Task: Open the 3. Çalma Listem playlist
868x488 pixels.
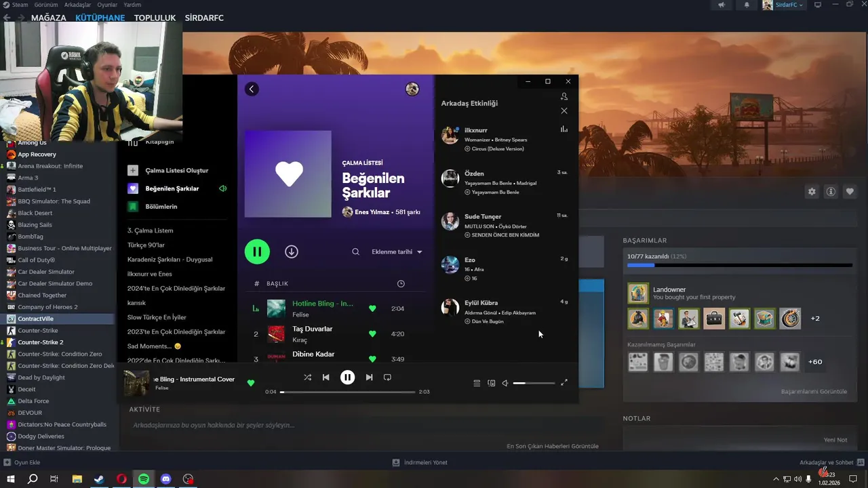Action: 150,230
